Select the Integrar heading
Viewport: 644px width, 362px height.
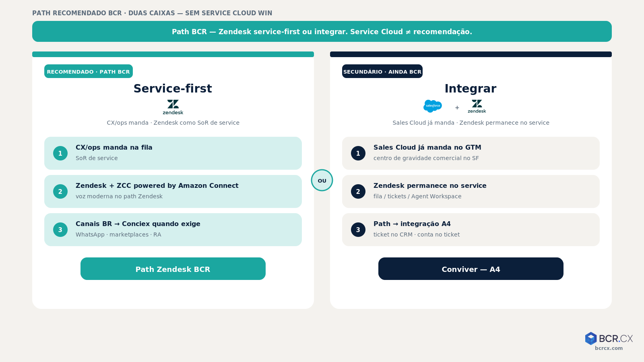click(x=471, y=88)
